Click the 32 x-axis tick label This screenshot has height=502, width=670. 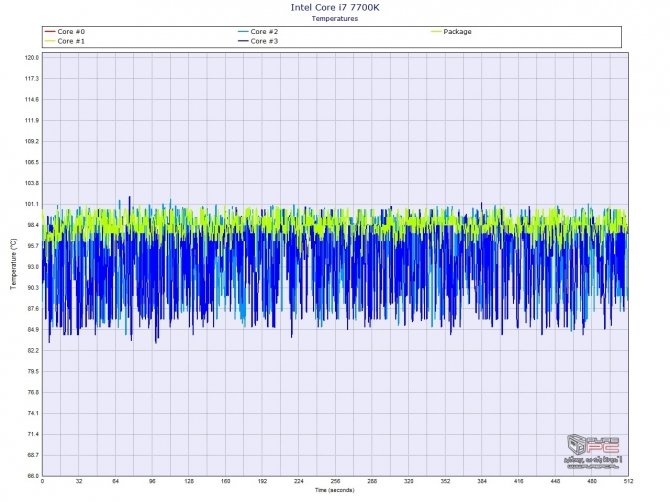click(x=79, y=481)
